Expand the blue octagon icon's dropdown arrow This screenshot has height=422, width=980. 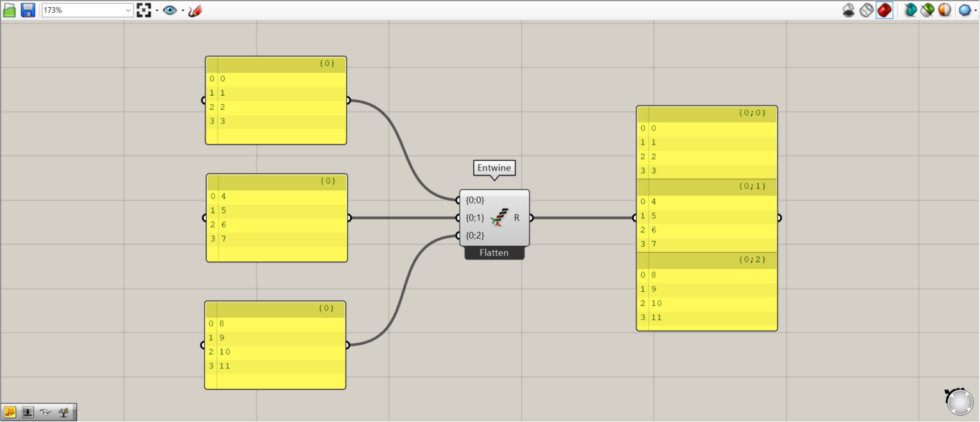click(x=974, y=11)
